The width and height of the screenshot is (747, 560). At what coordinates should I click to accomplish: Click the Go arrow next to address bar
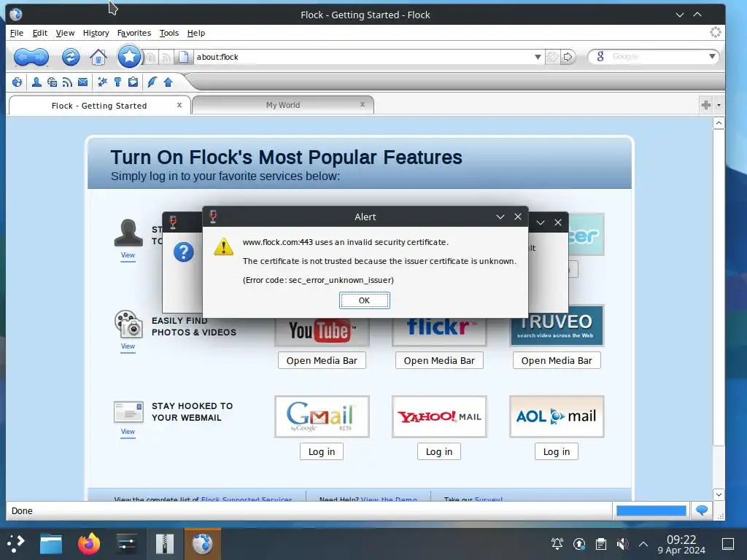[568, 57]
